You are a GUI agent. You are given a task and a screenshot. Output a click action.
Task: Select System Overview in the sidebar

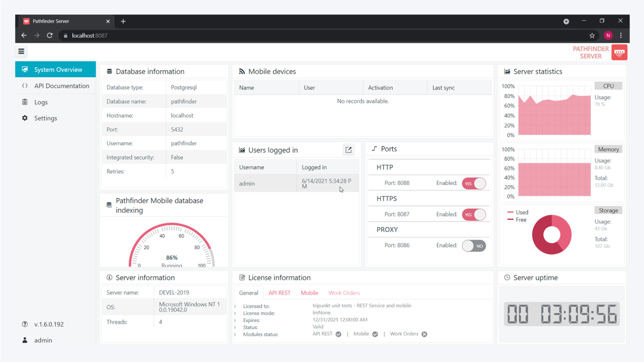(56, 70)
